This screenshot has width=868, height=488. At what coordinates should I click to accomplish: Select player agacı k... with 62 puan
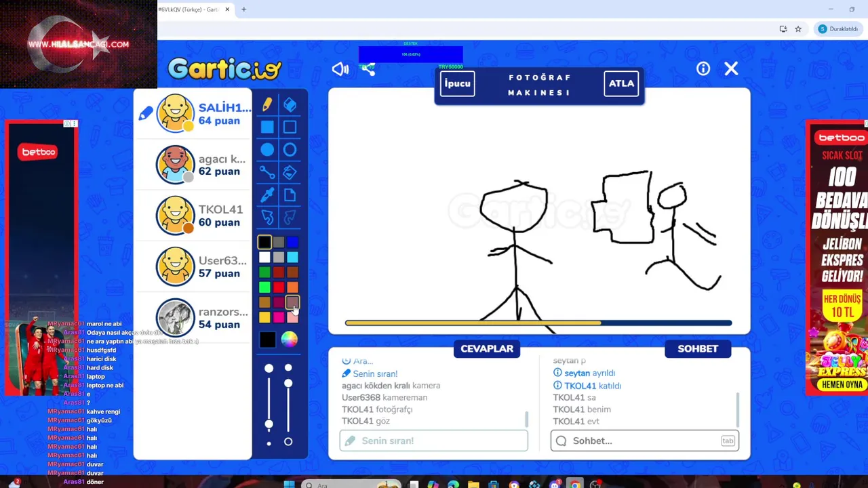[x=193, y=165]
